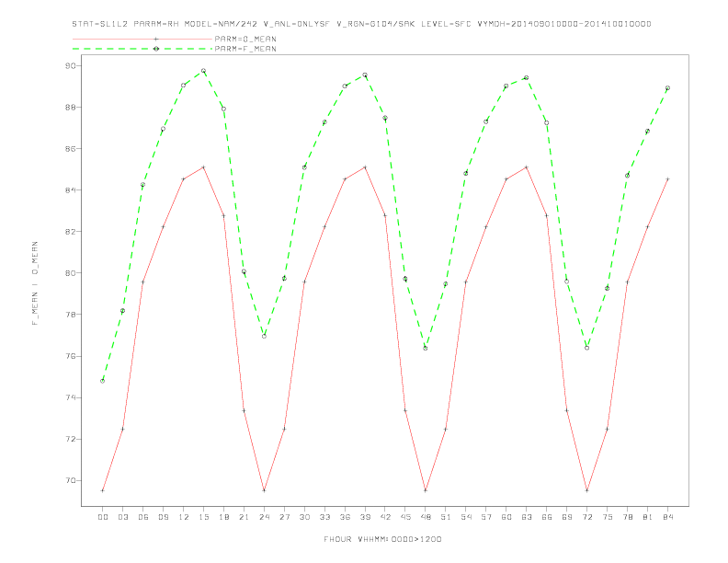The width and height of the screenshot is (728, 563).
Task: Click the 80 tick on the y-axis
Action: (x=71, y=273)
